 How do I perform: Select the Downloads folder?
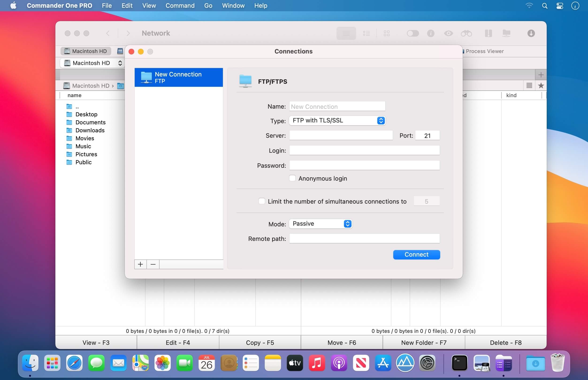pyautogui.click(x=90, y=130)
